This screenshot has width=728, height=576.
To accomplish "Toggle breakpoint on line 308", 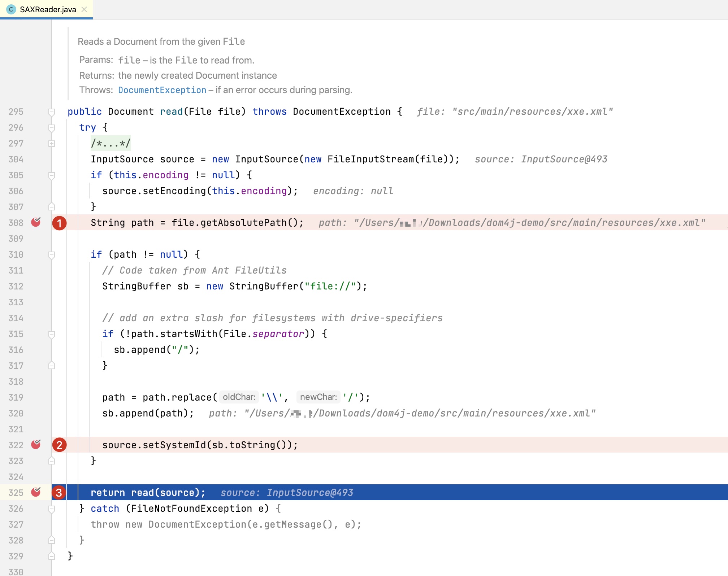I will pos(36,222).
